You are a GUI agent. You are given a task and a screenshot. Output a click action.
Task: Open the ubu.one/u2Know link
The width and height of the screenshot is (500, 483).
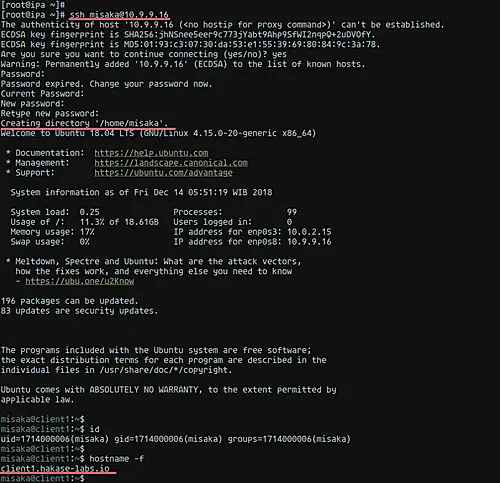(80, 281)
